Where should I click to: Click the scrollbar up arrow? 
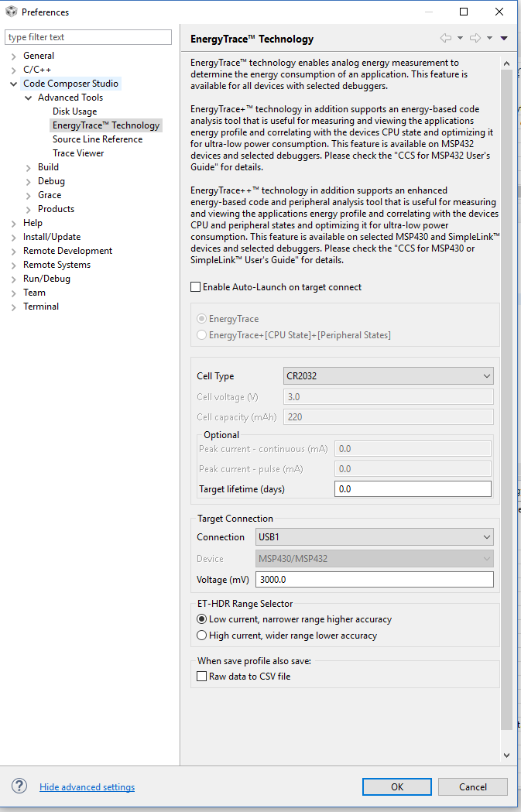pos(506,63)
